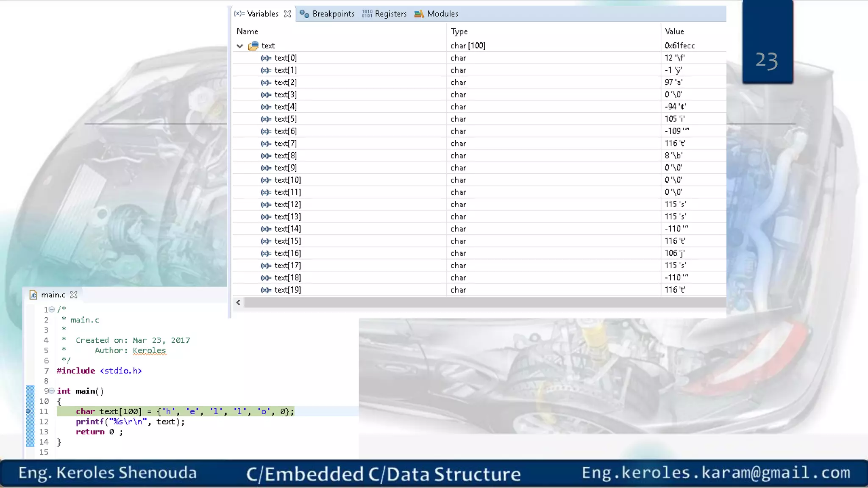868x488 pixels.
Task: Click the Registers tab icon
Action: [367, 14]
